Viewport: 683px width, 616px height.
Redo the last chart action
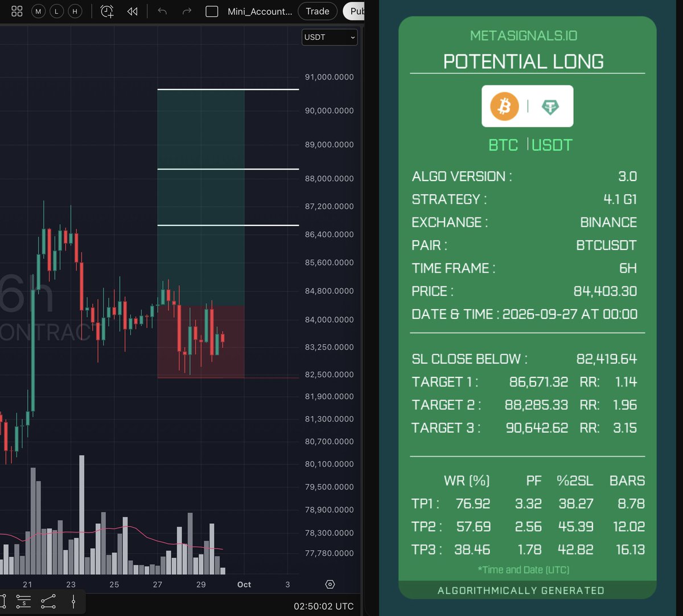pos(187,11)
